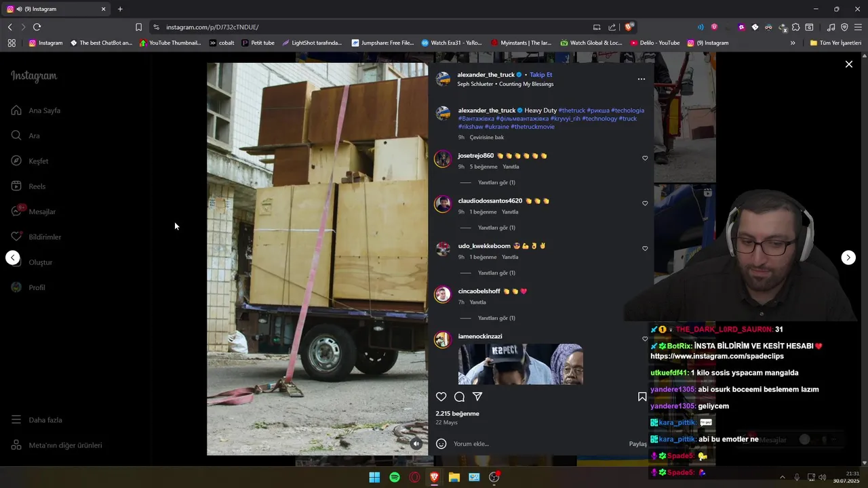Select the Instagram browser tab

coord(56,9)
